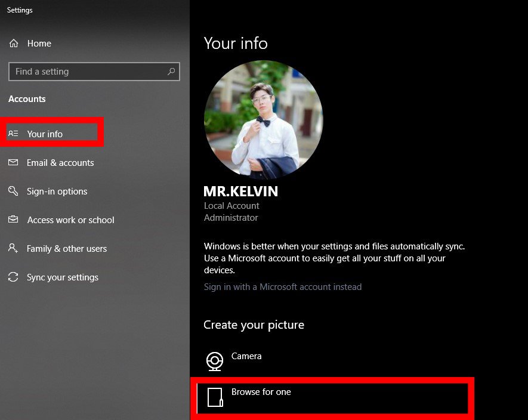528x420 pixels.
Task: Click the briefcase icon for work or school
Action: (x=13, y=220)
